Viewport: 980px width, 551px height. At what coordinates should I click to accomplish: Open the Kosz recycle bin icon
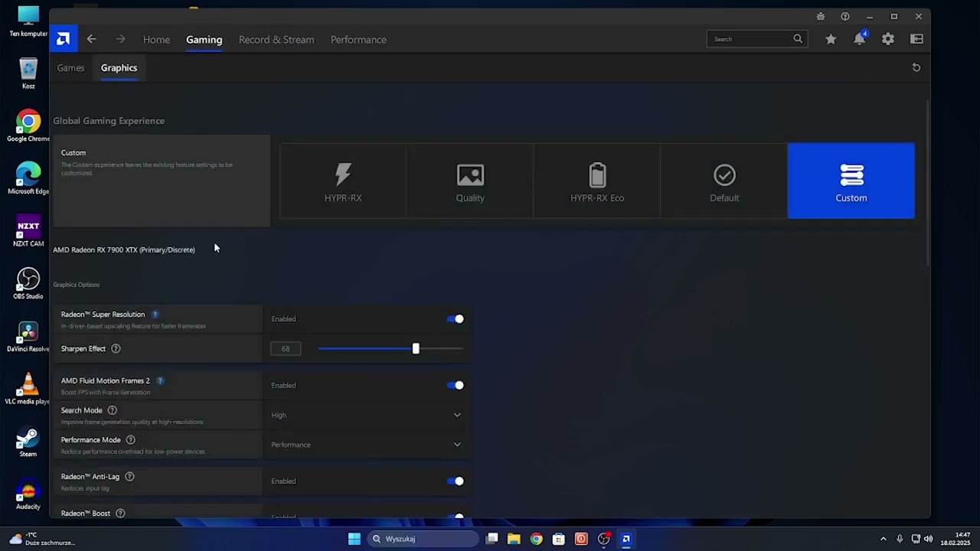click(x=28, y=73)
